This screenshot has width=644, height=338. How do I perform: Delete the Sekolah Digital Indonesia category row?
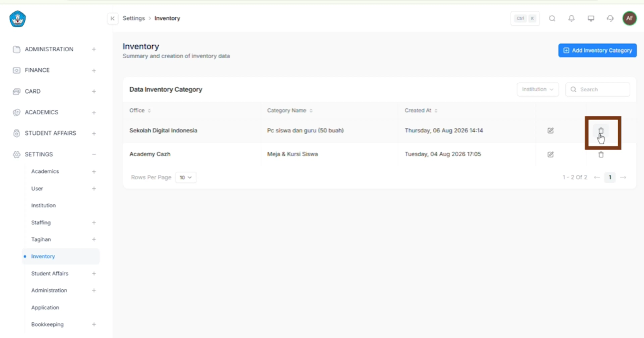coord(601,131)
